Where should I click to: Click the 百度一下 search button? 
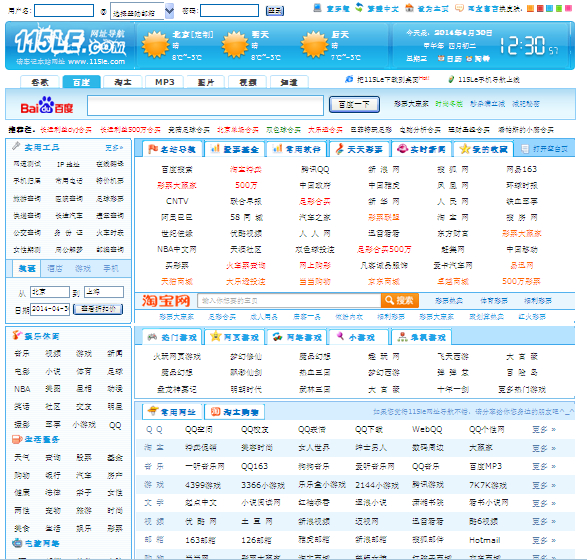(x=354, y=104)
